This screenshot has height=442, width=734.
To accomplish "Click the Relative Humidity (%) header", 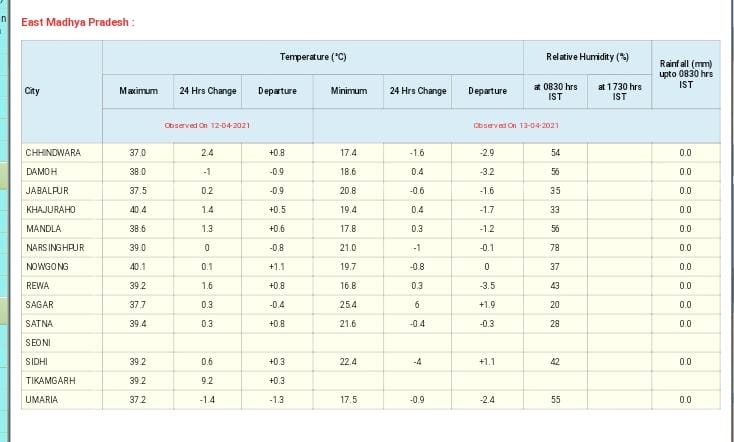I will point(587,56).
